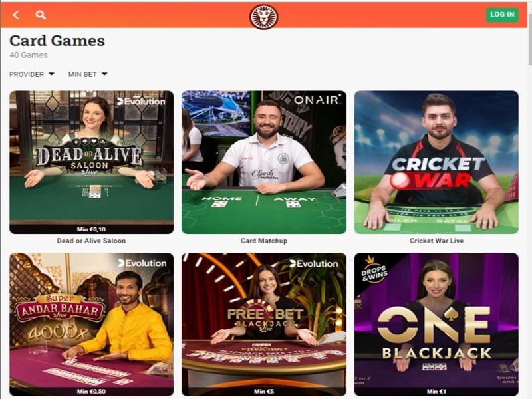Select the One Blackjack thumbnail
Viewport: 532px width, 399px height.
point(436,325)
